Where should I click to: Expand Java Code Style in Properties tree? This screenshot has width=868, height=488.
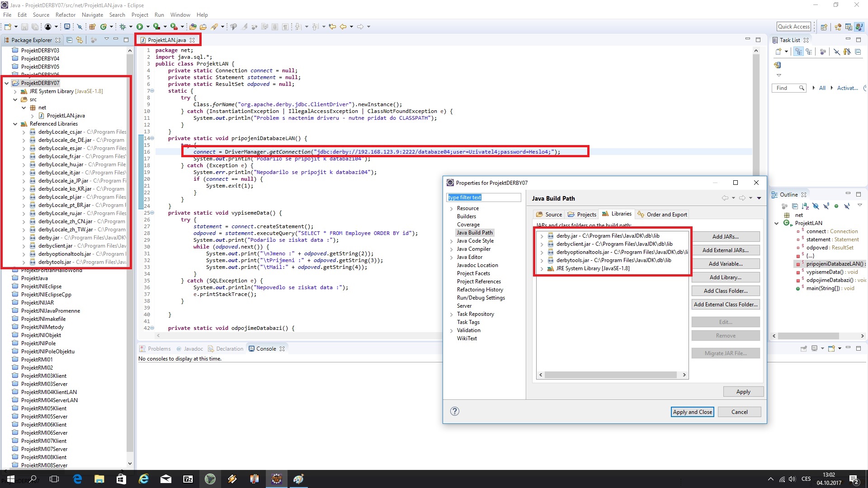(x=451, y=241)
